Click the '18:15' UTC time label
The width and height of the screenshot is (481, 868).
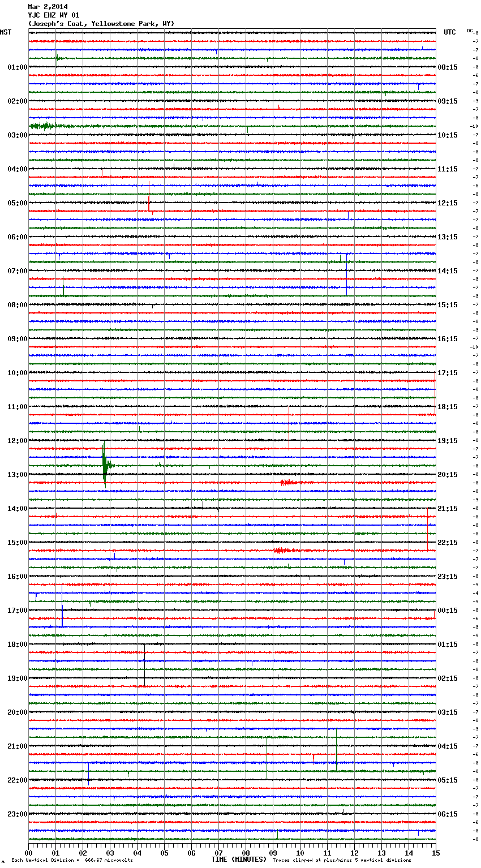pyautogui.click(x=448, y=407)
